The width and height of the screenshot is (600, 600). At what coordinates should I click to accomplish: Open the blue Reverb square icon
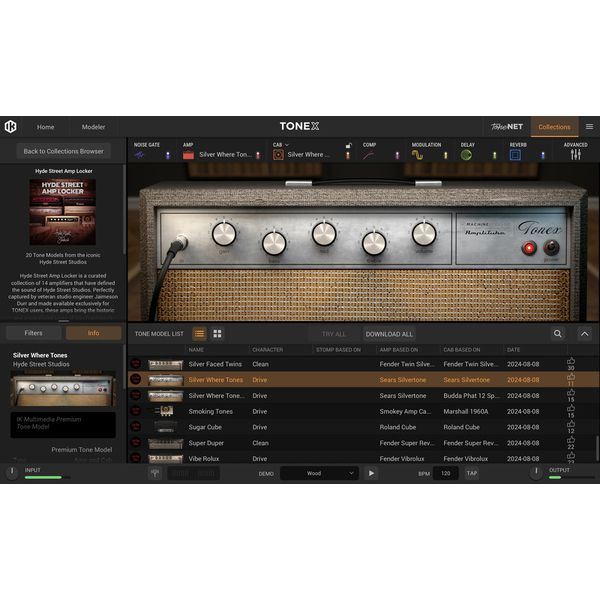[x=515, y=155]
